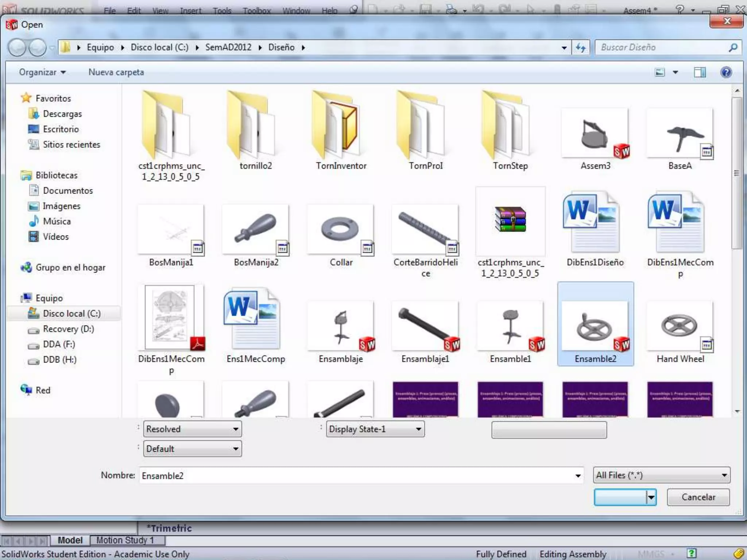747x560 pixels.
Task: Click the Cancelar button
Action: pyautogui.click(x=698, y=497)
